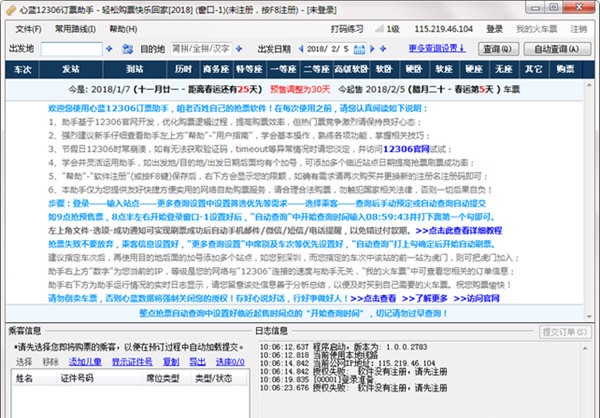Click the 自动查询(A) button

pos(557,49)
